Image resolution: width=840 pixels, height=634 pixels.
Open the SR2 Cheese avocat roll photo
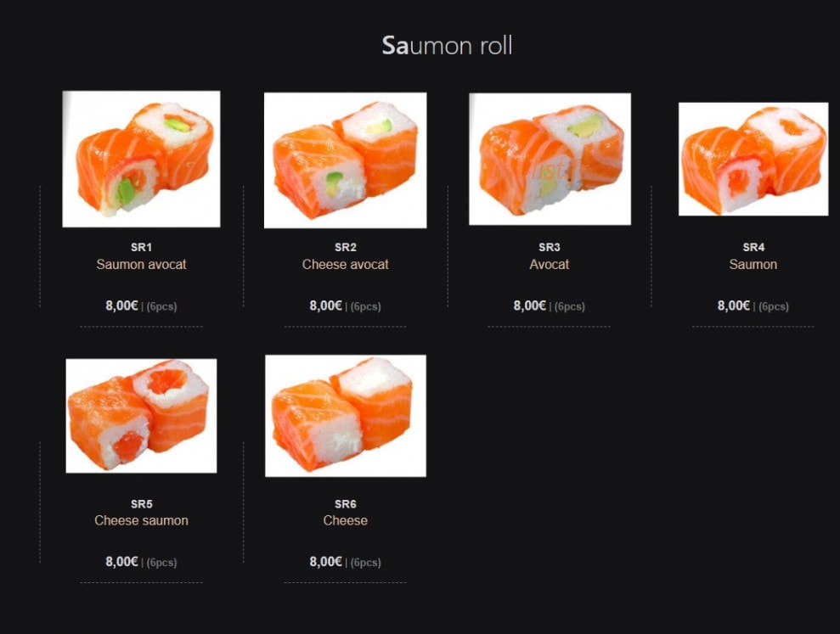point(346,160)
